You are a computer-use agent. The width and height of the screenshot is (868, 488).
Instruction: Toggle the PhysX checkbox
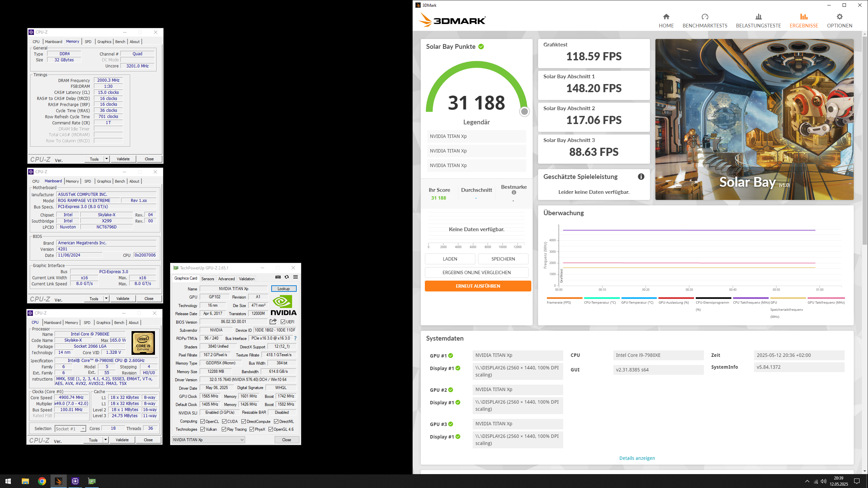click(x=252, y=429)
